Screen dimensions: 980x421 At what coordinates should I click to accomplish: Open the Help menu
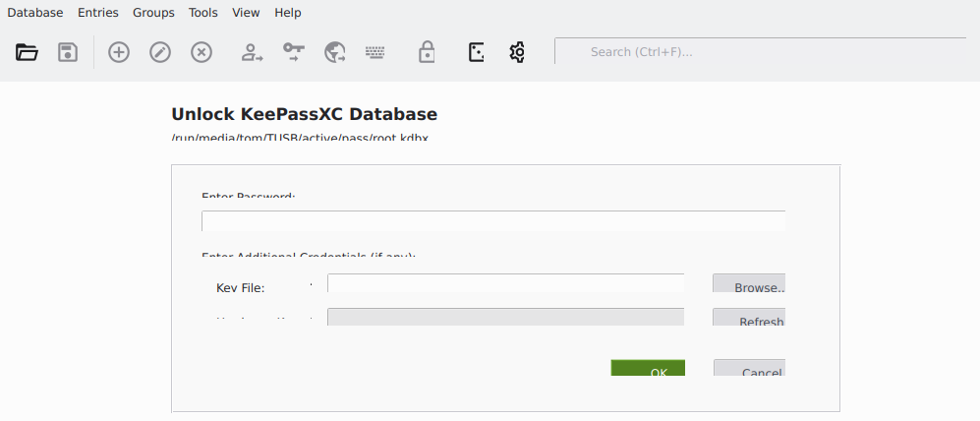[287, 13]
